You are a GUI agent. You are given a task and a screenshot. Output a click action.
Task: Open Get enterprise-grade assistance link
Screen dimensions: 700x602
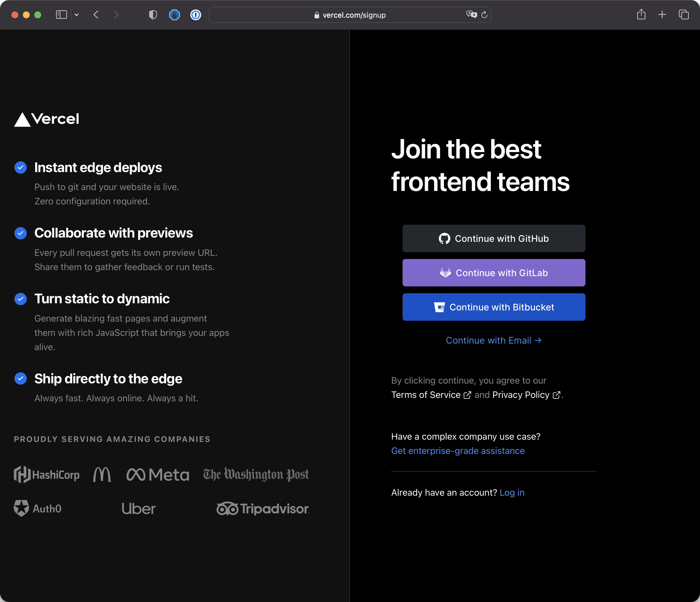point(458,451)
